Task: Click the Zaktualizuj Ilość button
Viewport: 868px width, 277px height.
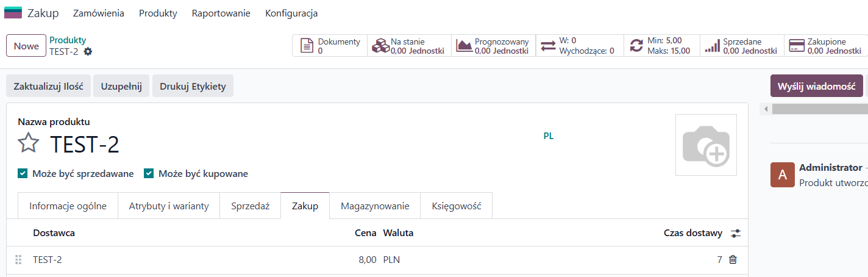Action: [48, 86]
